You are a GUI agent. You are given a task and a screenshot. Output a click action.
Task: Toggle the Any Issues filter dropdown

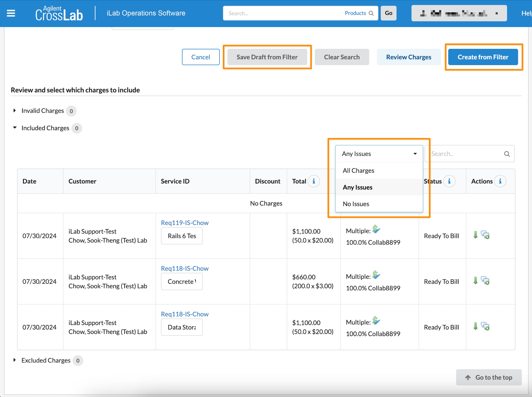[x=379, y=154]
